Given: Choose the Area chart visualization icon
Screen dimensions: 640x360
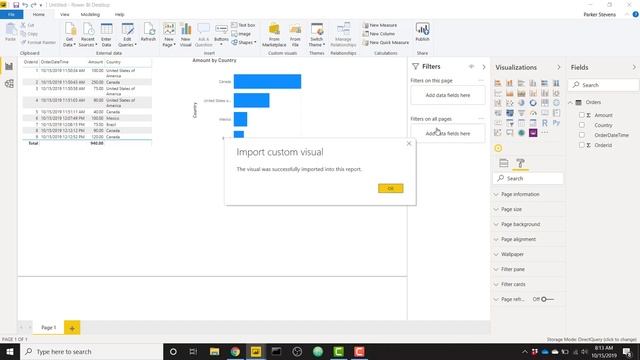Looking at the screenshot, I should pyautogui.click(x=509, y=93).
